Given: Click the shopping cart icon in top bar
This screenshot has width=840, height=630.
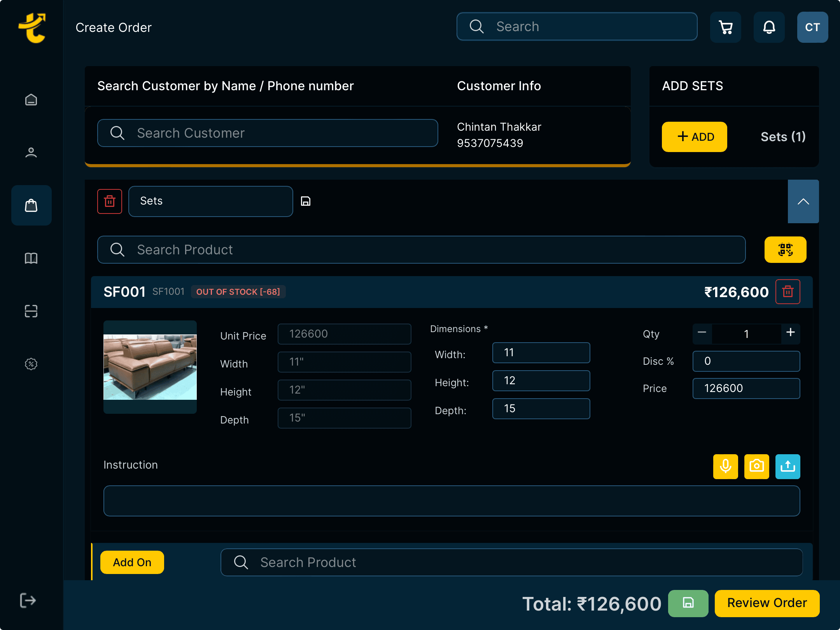Looking at the screenshot, I should coord(726,27).
